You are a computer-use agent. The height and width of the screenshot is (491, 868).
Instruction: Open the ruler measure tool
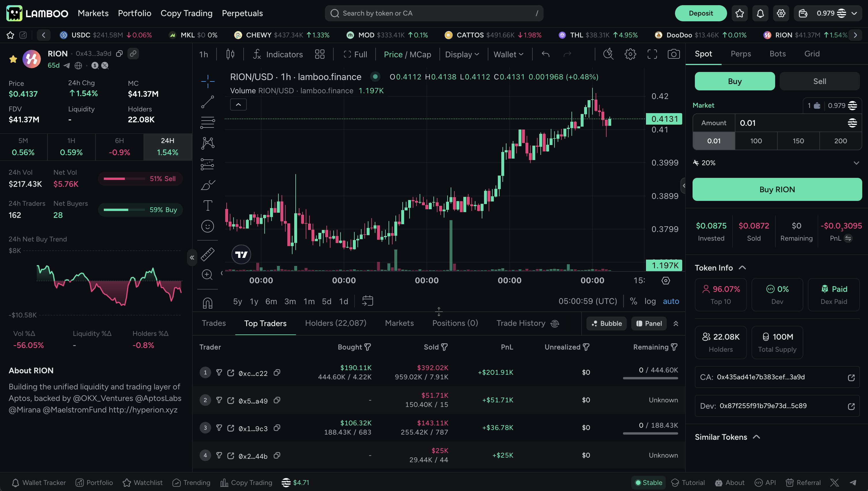pyautogui.click(x=208, y=254)
